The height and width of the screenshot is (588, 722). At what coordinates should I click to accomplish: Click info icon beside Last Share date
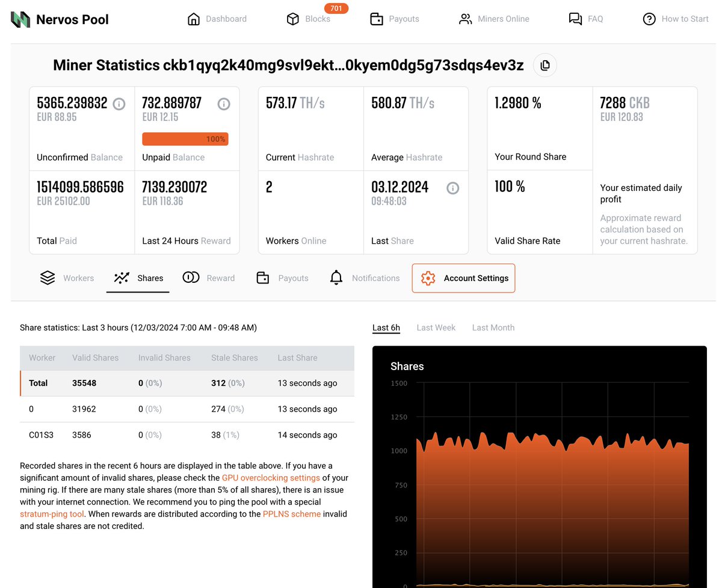[453, 188]
